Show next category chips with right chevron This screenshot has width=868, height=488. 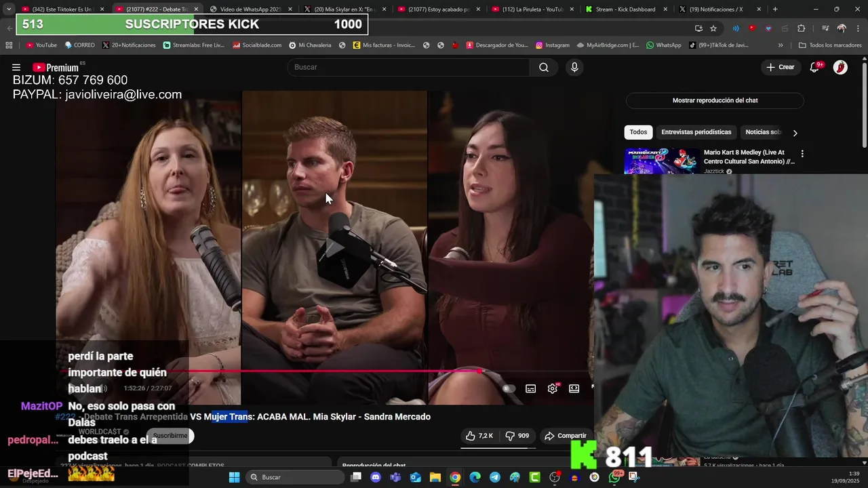795,133
